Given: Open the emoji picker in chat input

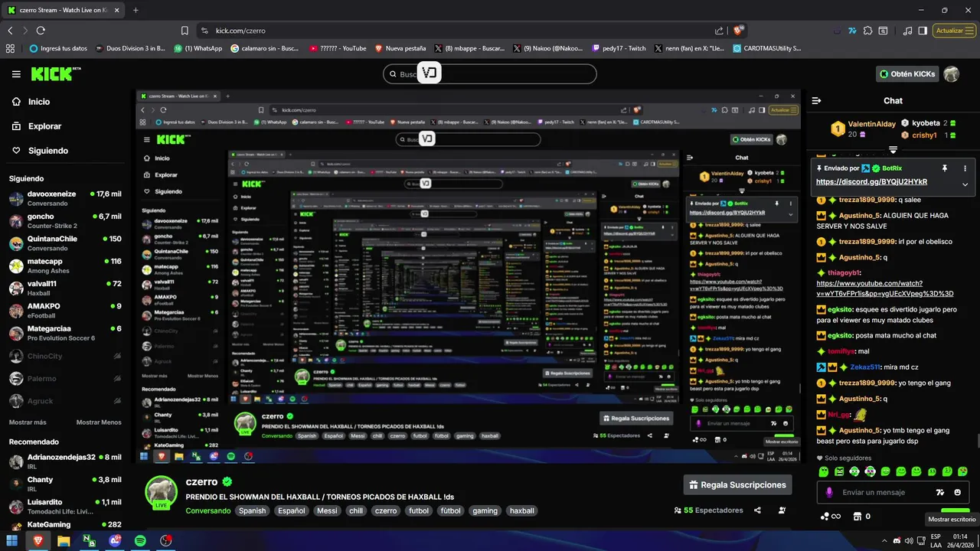Looking at the screenshot, I should pos(958,493).
